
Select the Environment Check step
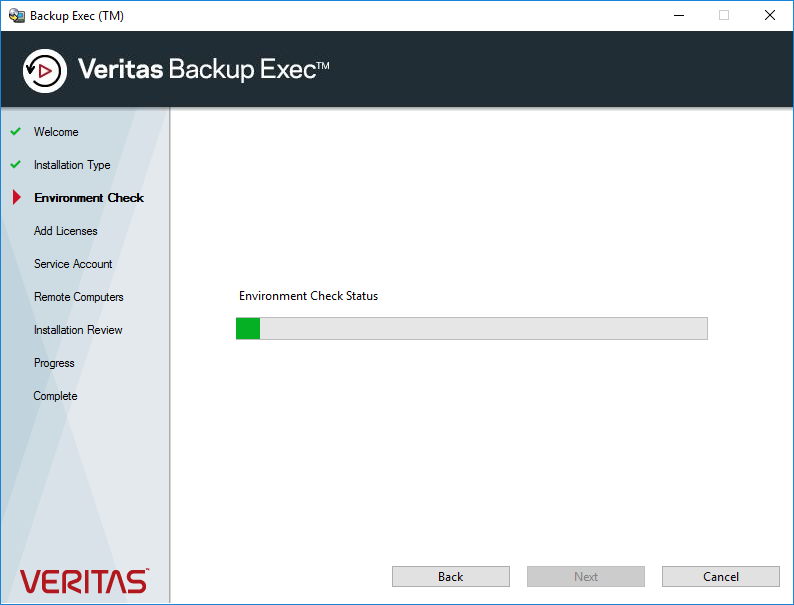tap(89, 198)
